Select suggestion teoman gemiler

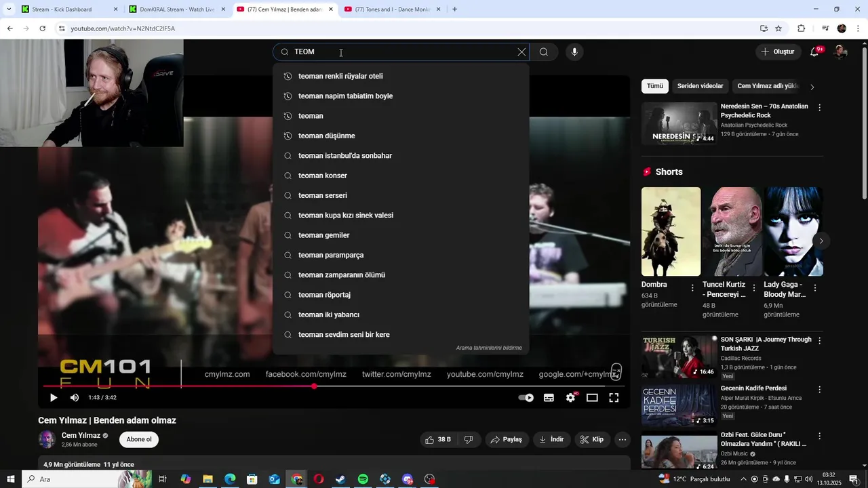pyautogui.click(x=401, y=235)
